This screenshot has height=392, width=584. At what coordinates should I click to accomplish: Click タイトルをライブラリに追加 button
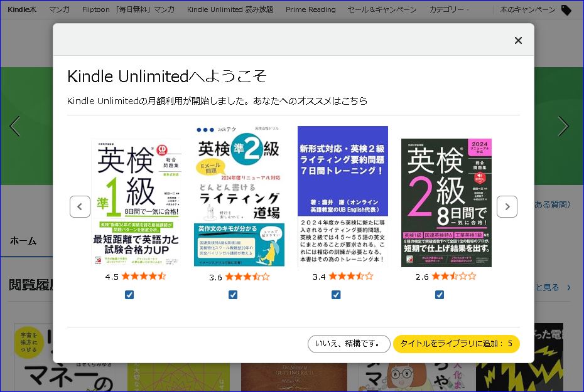[x=457, y=344]
